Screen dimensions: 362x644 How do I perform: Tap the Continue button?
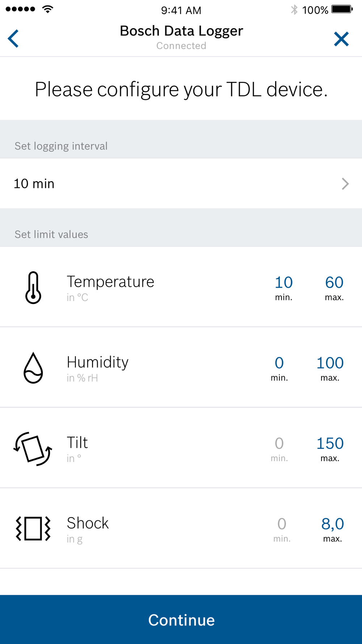(181, 619)
